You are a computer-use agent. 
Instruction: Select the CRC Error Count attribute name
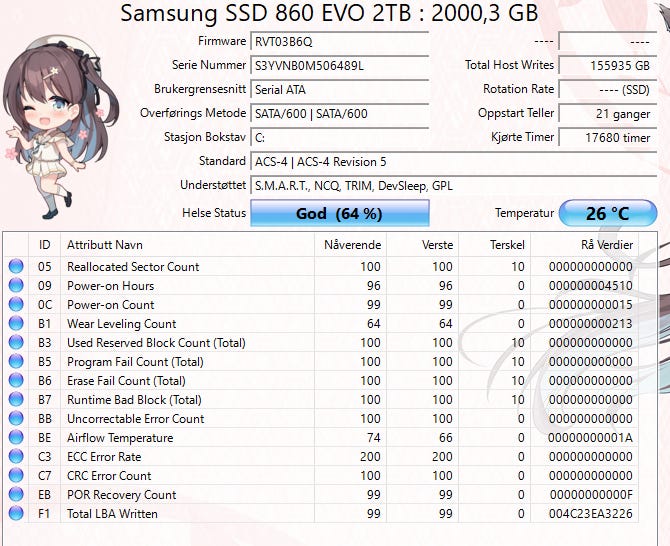[x=109, y=476]
